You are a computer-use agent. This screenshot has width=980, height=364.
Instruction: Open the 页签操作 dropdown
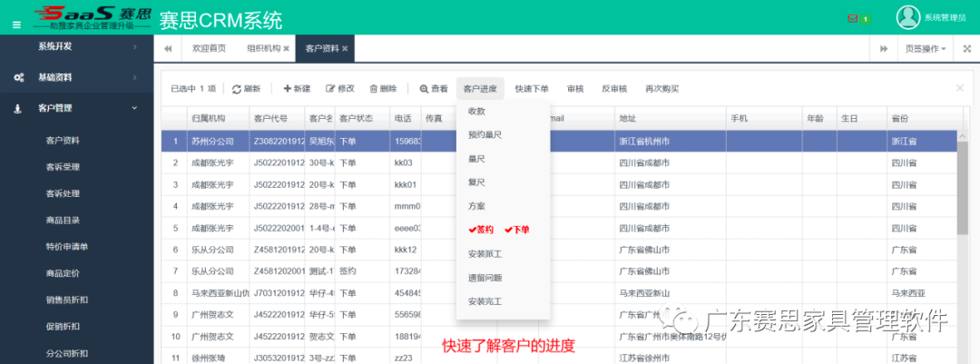[x=925, y=49]
